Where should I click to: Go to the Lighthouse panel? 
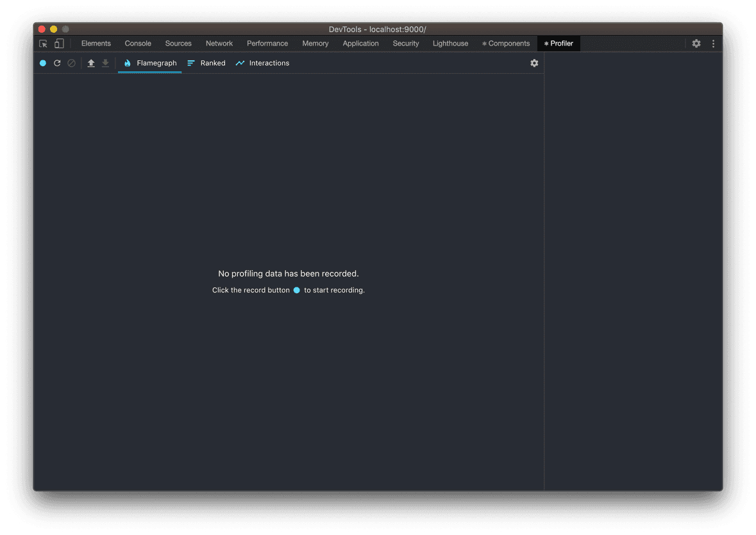450,43
